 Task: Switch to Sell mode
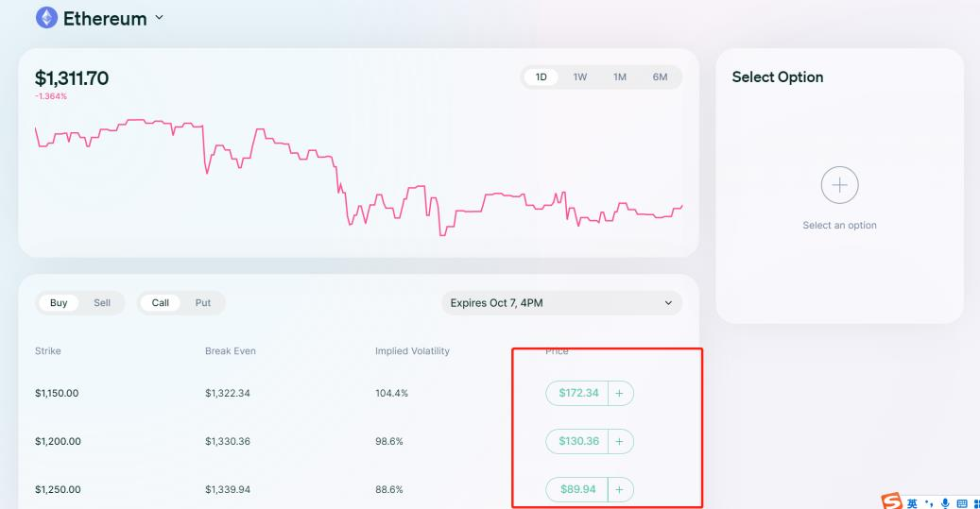click(102, 303)
